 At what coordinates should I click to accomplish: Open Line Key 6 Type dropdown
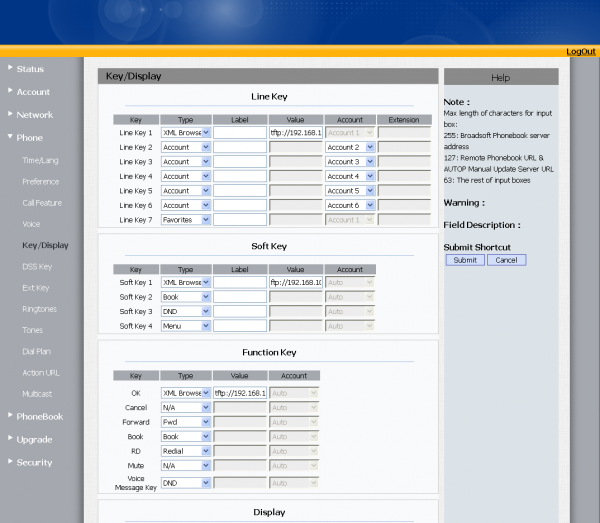[x=186, y=205]
